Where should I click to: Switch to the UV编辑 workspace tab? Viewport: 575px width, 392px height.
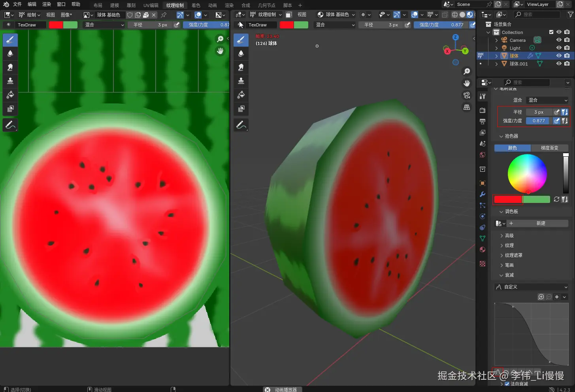click(x=151, y=5)
